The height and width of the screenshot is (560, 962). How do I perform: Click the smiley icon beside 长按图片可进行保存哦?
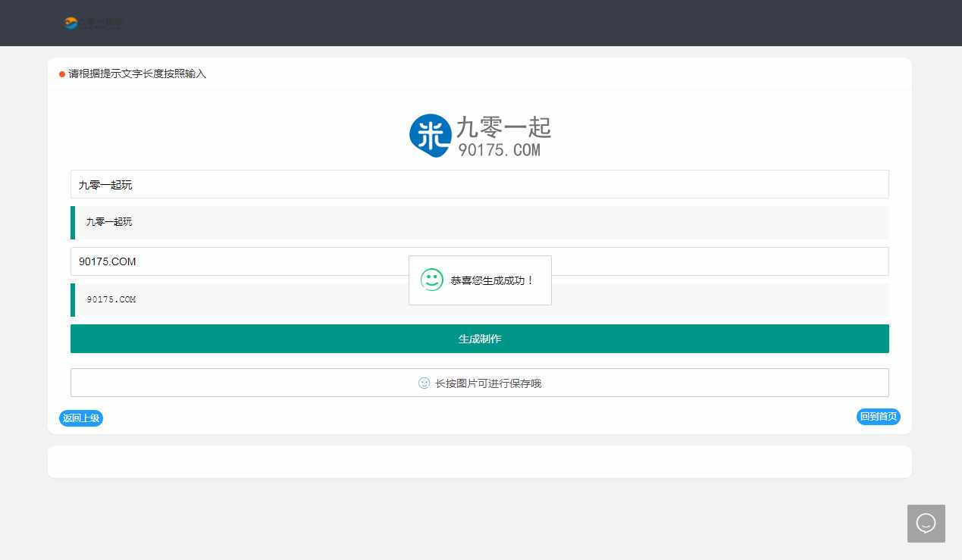425,383
